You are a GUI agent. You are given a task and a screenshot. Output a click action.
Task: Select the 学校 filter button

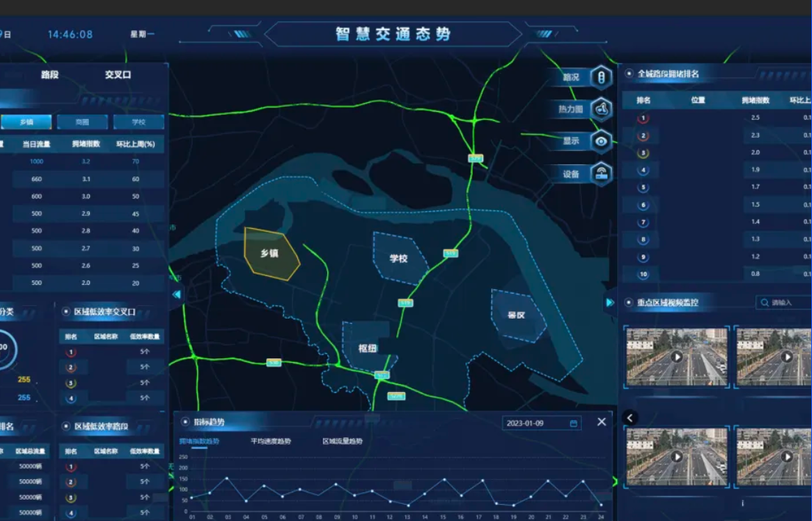[138, 122]
